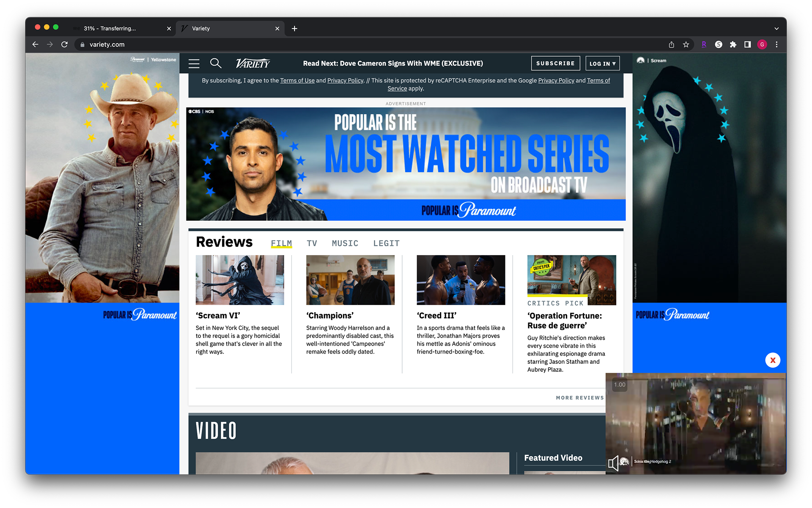Open the 'Creed III' review title
812x508 pixels.
(x=436, y=316)
